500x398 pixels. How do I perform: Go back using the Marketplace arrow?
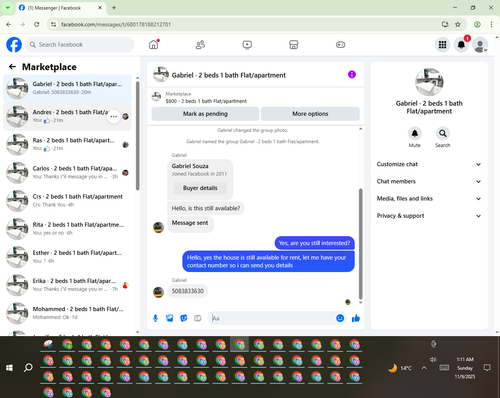[12, 67]
